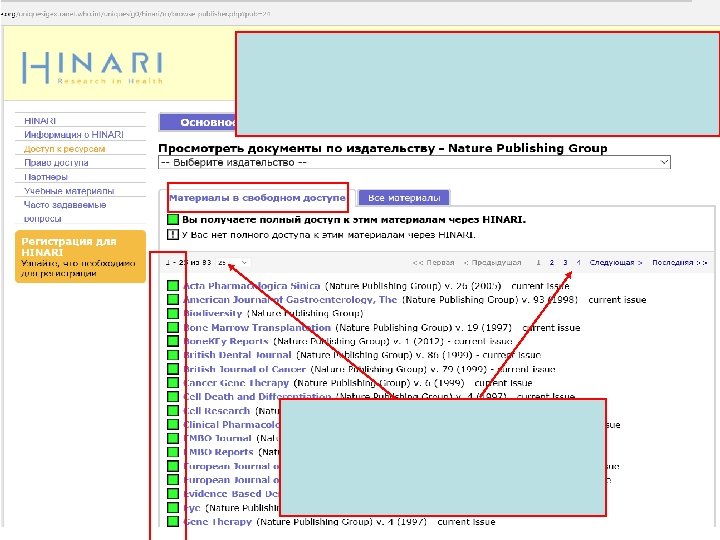Viewport: 720px width, 540px height.
Task: Click green access icon beside American Journal of Gastroenterology
Action: click(173, 299)
